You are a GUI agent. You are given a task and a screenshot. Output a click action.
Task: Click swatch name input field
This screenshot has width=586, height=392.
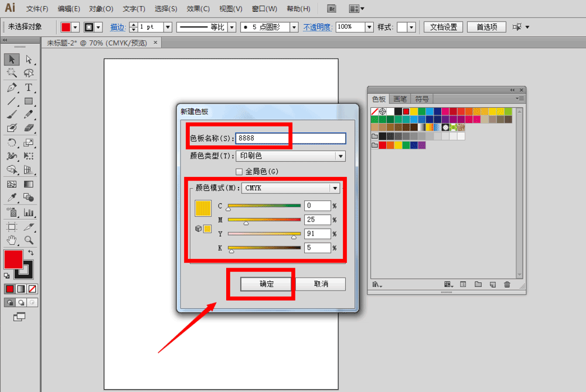(291, 138)
